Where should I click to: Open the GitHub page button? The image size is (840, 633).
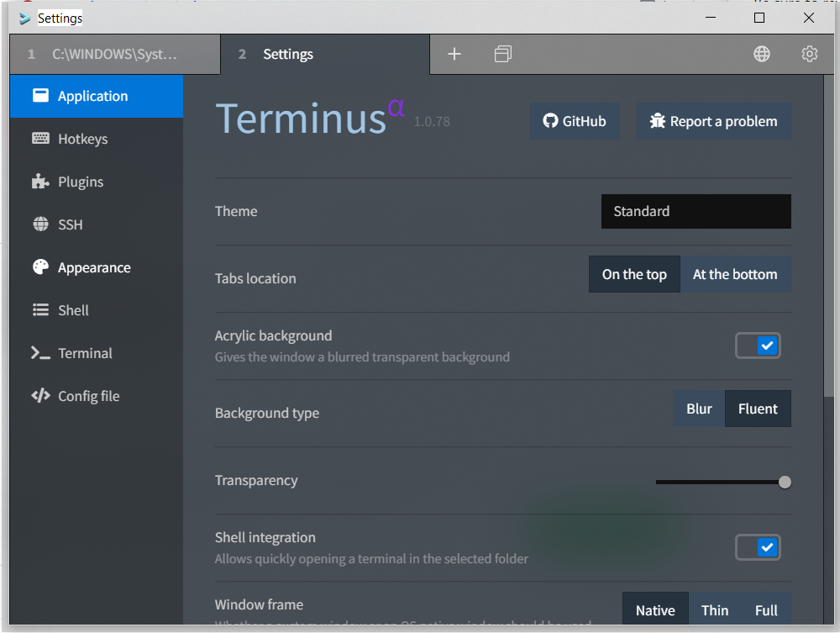coord(575,121)
